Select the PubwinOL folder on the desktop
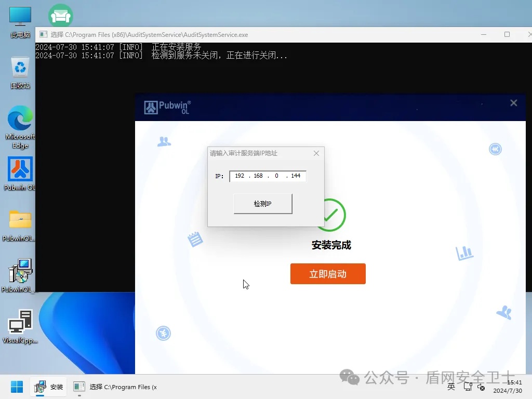The height and width of the screenshot is (399, 532). [x=19, y=225]
